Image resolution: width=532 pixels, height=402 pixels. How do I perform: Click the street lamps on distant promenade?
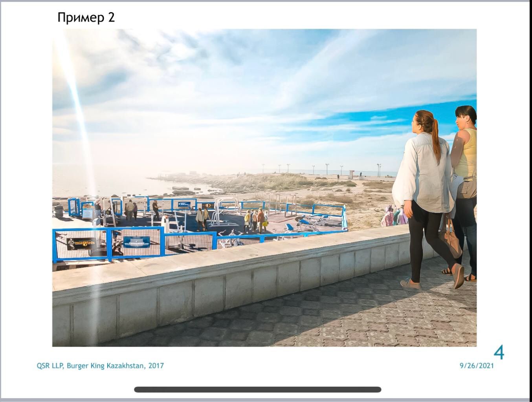(326, 169)
